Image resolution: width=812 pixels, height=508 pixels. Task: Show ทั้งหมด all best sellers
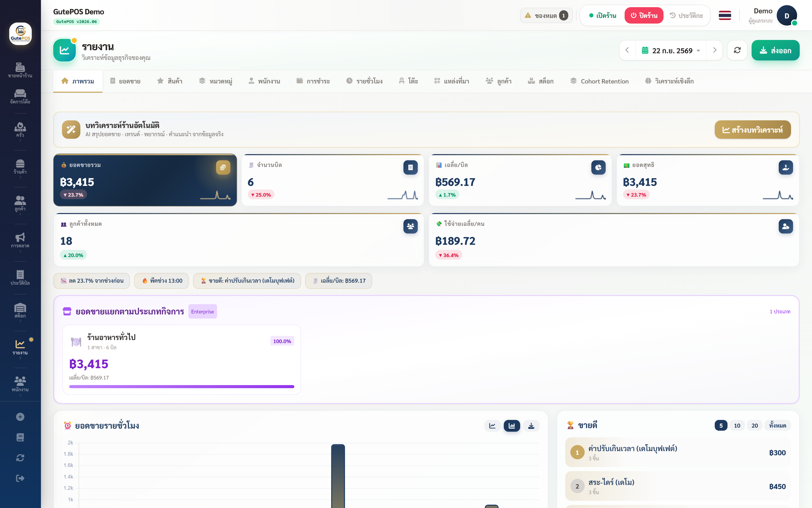[777, 425]
